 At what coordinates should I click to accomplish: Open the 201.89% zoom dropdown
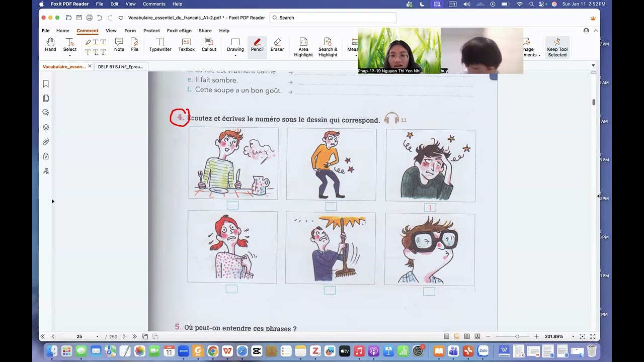[x=573, y=336]
